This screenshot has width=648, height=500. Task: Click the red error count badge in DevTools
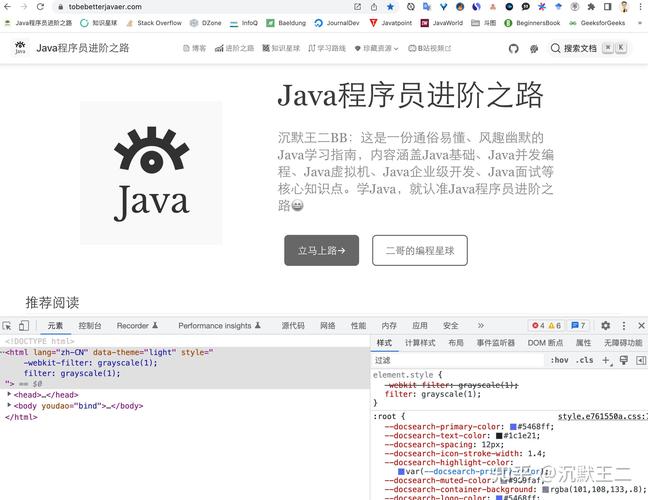point(538,326)
